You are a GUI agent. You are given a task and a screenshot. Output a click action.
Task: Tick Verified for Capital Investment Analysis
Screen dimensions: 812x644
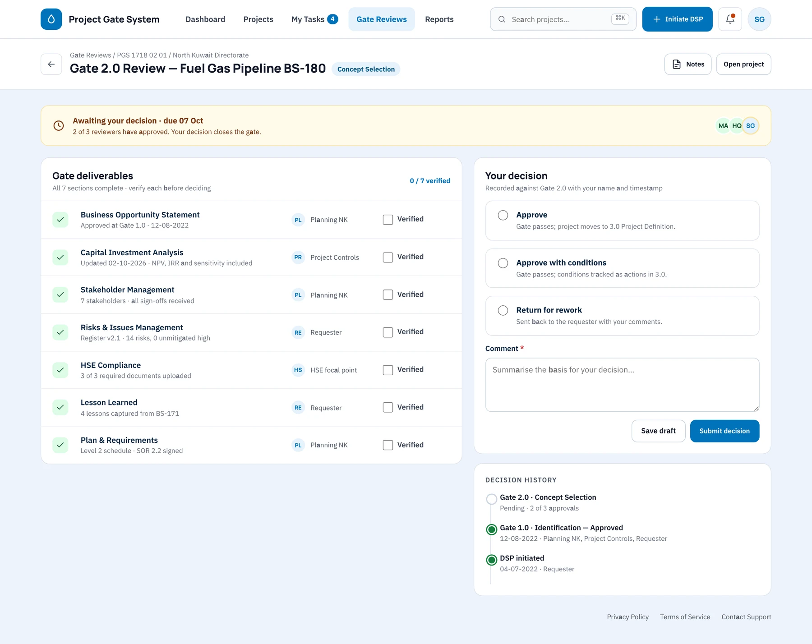click(x=388, y=258)
